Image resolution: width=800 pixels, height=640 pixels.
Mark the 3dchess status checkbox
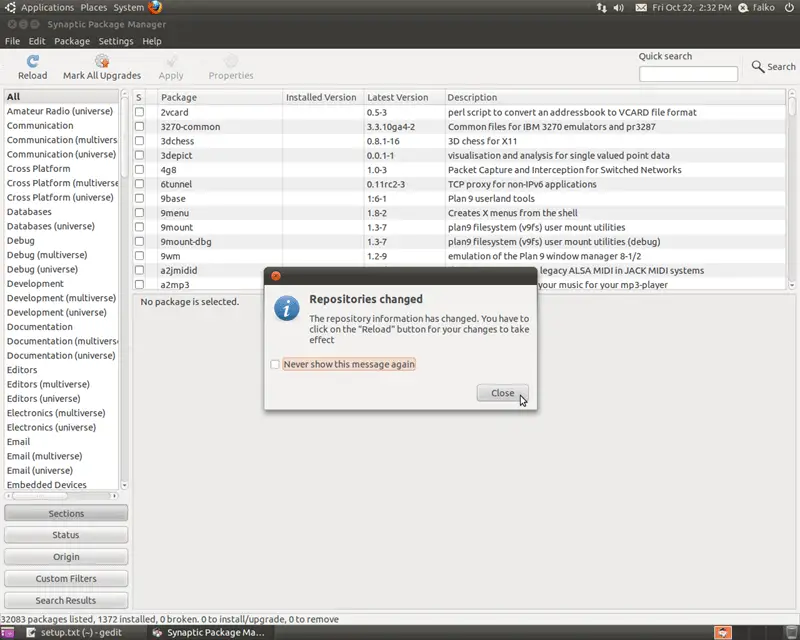139,141
